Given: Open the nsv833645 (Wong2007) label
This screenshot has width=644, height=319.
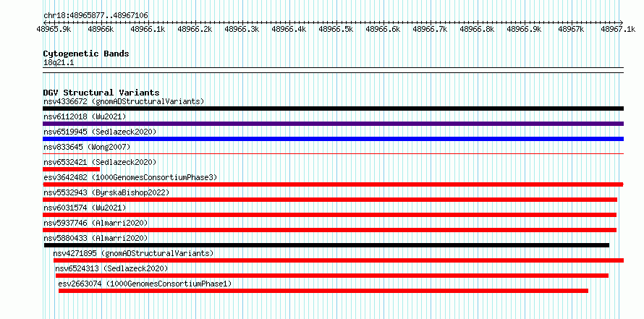Looking at the screenshot, I should [87, 147].
